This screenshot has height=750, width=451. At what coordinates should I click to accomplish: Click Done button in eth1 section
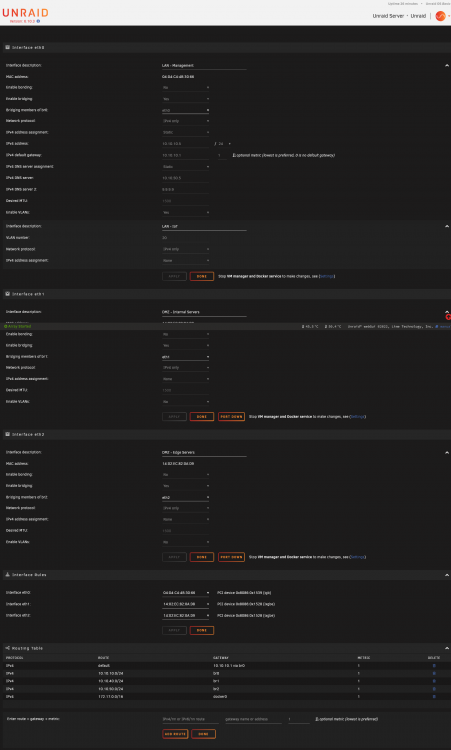[x=202, y=417]
